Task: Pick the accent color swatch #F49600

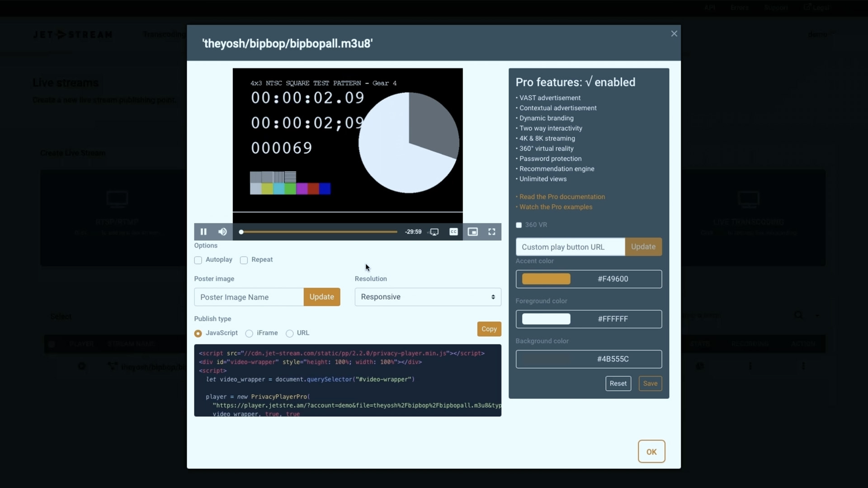Action: pos(546,279)
